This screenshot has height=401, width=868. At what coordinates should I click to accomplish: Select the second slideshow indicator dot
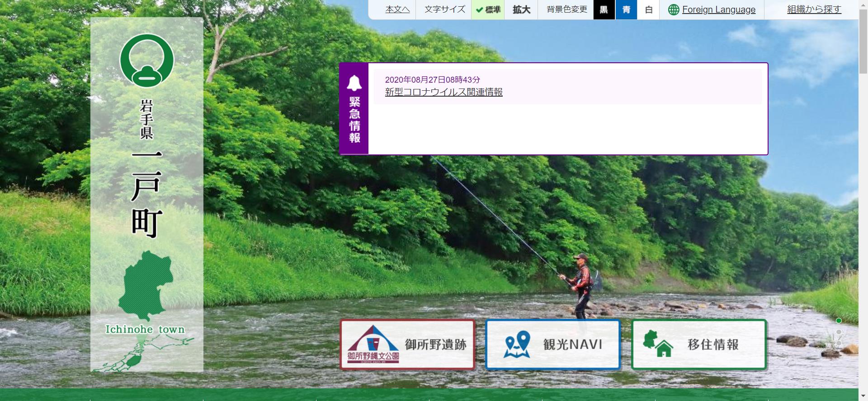839,332
